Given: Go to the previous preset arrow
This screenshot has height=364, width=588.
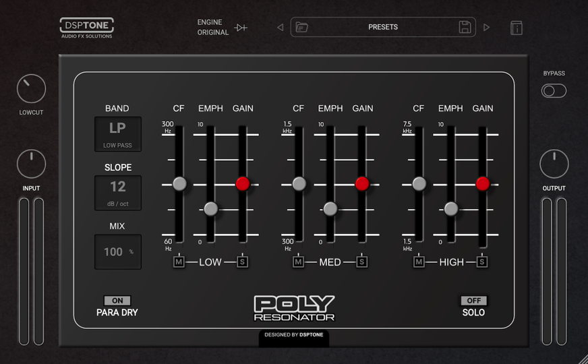Looking at the screenshot, I should pyautogui.click(x=281, y=28).
